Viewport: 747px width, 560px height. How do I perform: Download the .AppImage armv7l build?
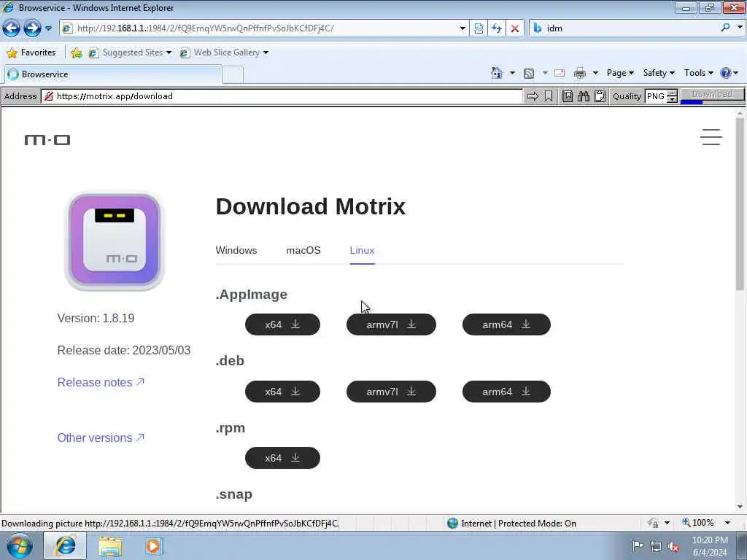pos(391,324)
